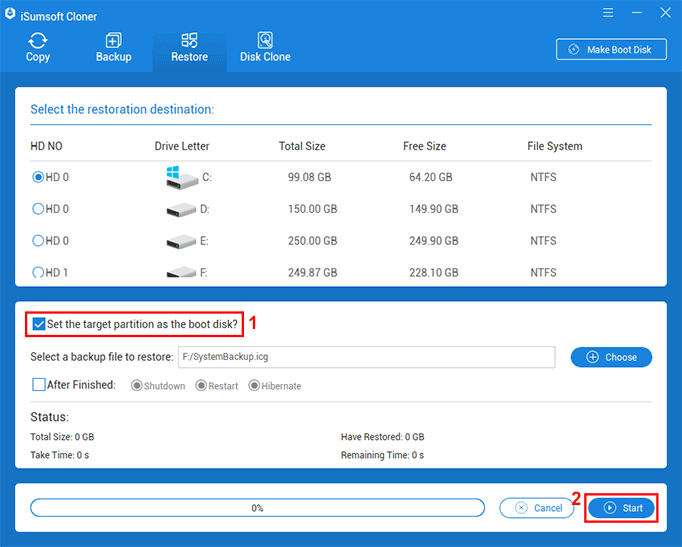Screen dimensions: 682x547
Task: Click the 150.00 GB total size cell
Action: (x=313, y=209)
